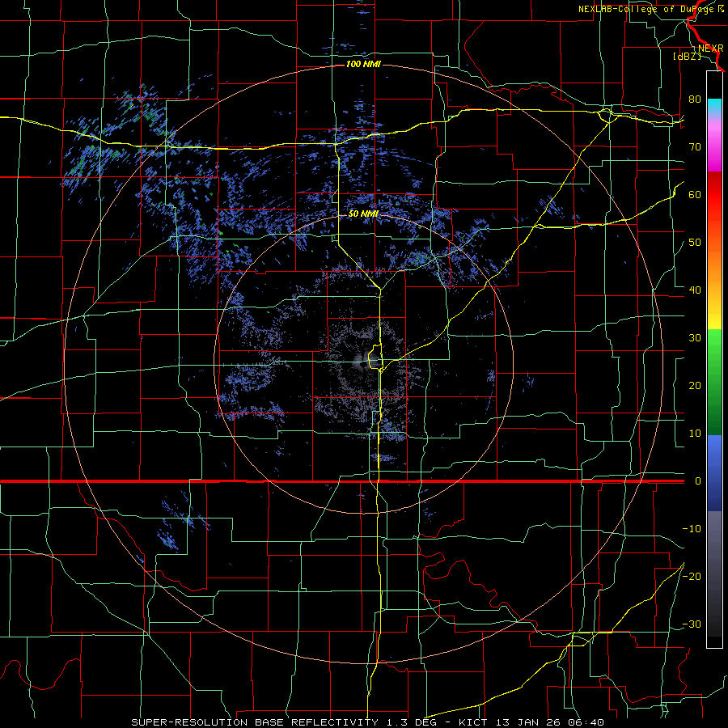728x728 pixels.
Task: Click the positive 10 value on the dBZ scale
Action: [x=695, y=434]
